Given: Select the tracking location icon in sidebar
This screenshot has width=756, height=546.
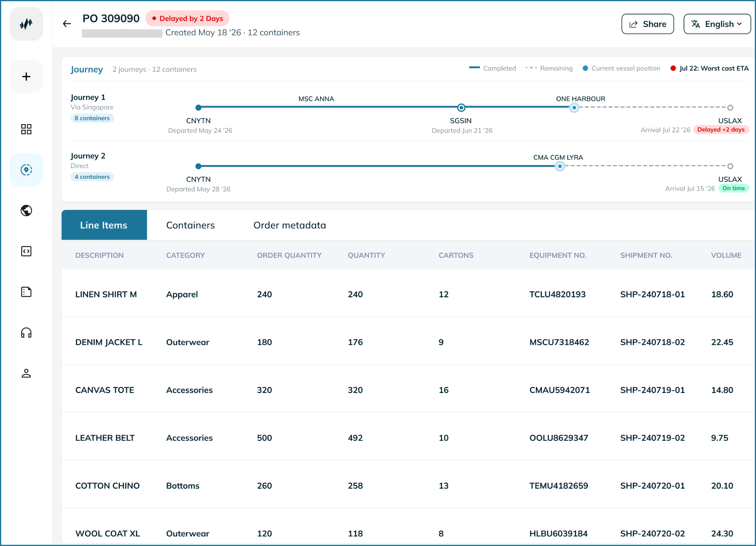Looking at the screenshot, I should point(26,170).
